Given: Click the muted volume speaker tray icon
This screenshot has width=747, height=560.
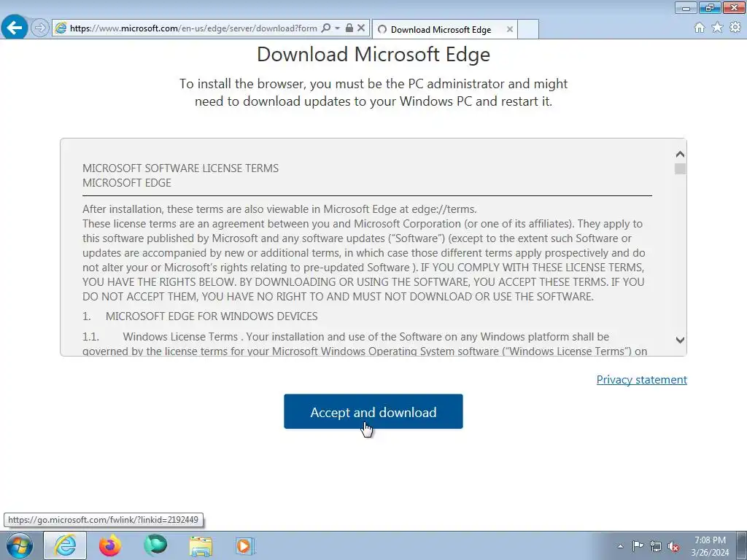Looking at the screenshot, I should tap(673, 546).
